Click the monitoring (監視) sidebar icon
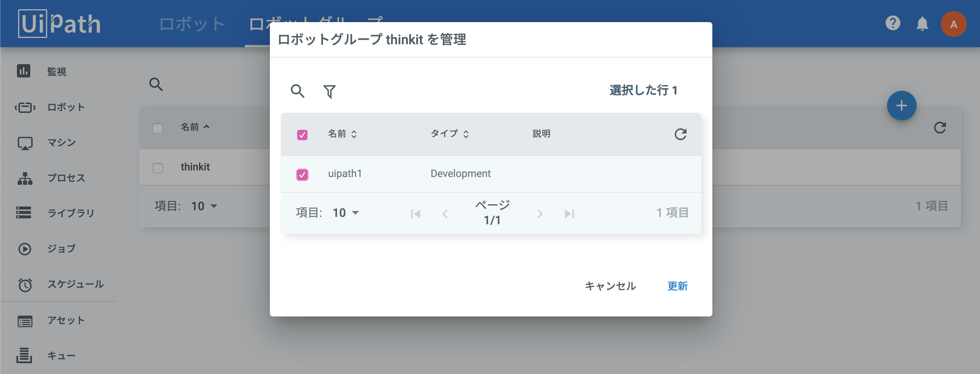Image resolution: width=980 pixels, height=374 pixels. tap(24, 71)
